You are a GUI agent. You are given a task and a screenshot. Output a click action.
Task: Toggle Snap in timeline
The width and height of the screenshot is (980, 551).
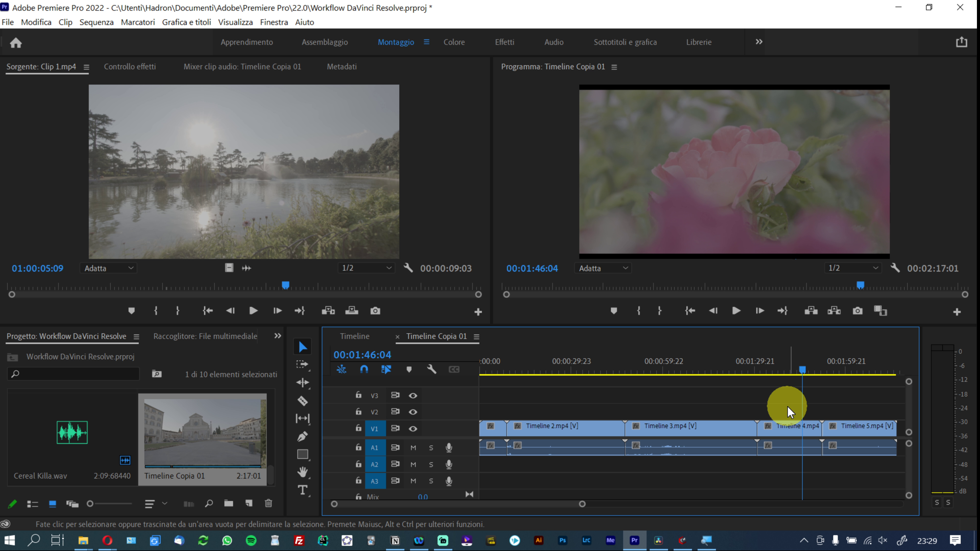point(364,369)
